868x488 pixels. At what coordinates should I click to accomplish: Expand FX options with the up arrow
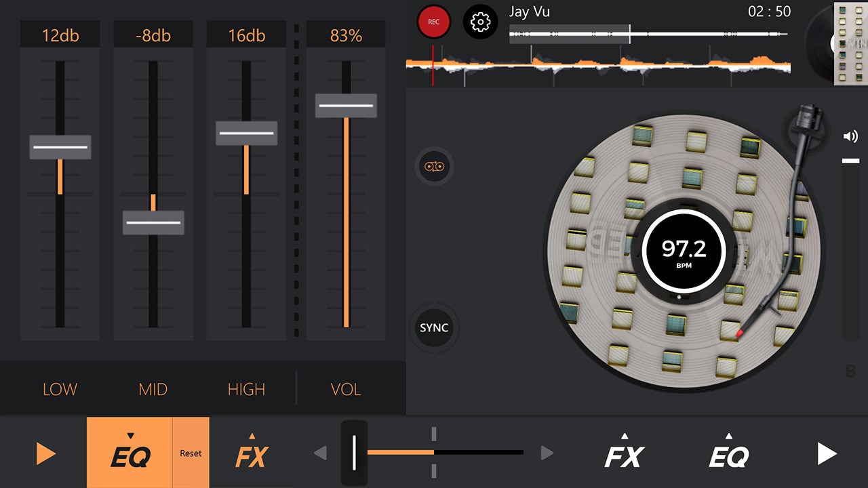coord(252,437)
